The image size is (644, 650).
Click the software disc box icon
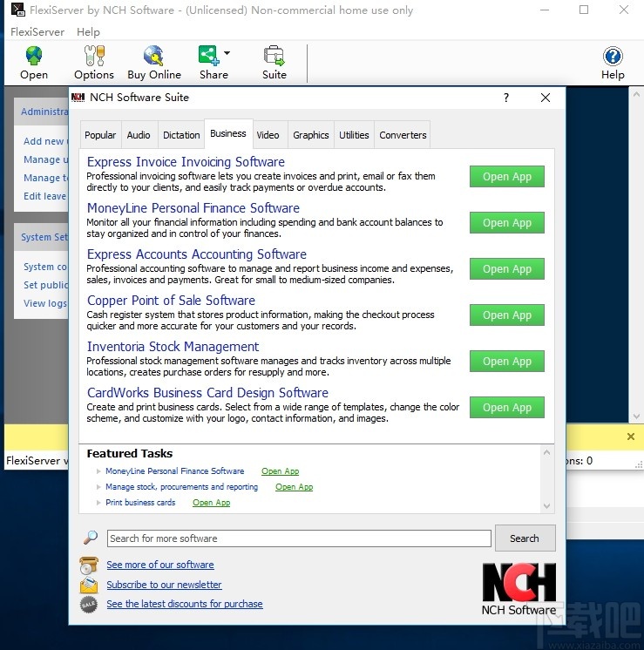click(89, 565)
